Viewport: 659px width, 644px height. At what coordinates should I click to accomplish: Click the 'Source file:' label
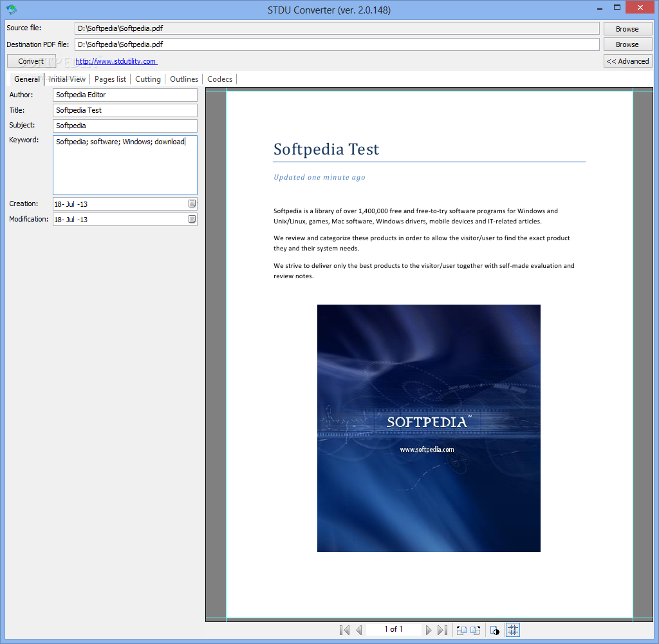point(24,28)
